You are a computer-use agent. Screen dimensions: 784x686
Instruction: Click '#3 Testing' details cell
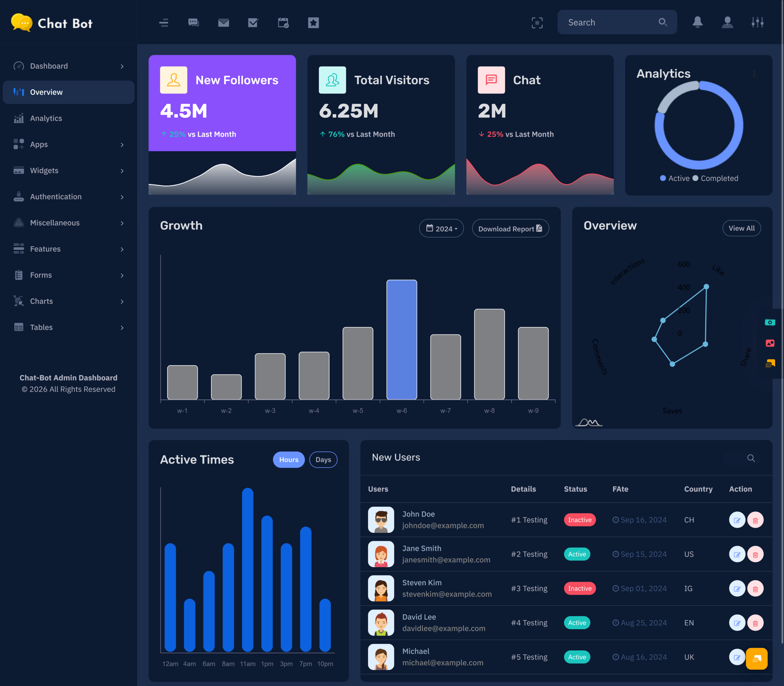[529, 589]
